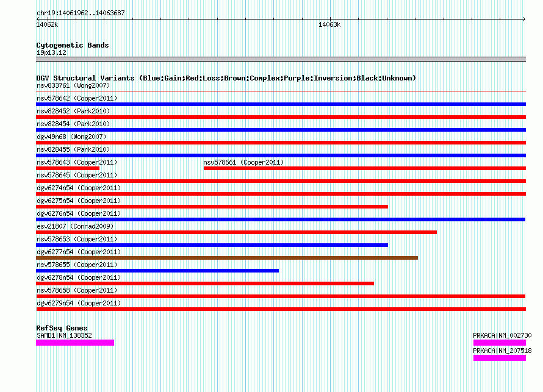Click the PRKACA|NM_207518 gene label
Image resolution: width=543 pixels, height=392 pixels.
tap(502, 351)
